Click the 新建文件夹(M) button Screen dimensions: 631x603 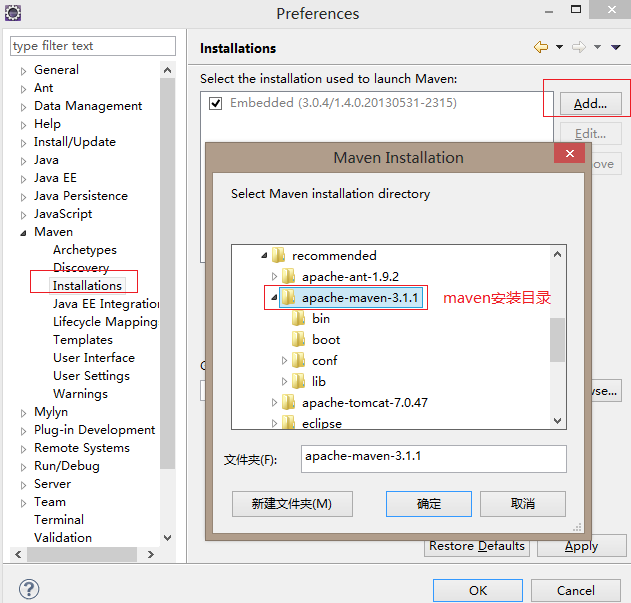click(x=292, y=504)
